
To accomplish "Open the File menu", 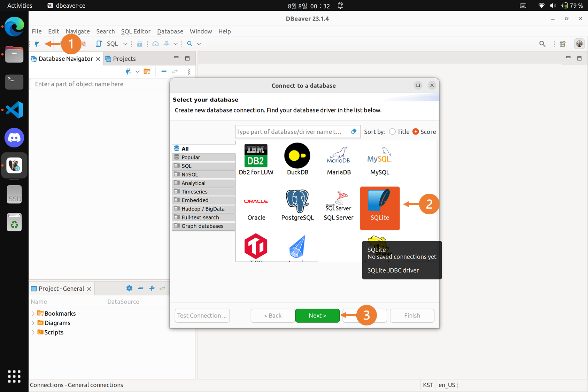I will click(x=37, y=31).
